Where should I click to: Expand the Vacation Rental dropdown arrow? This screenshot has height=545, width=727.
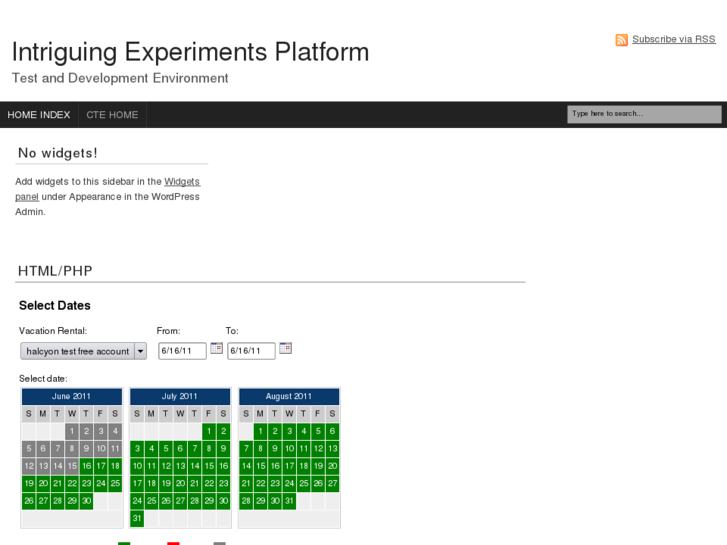click(140, 351)
